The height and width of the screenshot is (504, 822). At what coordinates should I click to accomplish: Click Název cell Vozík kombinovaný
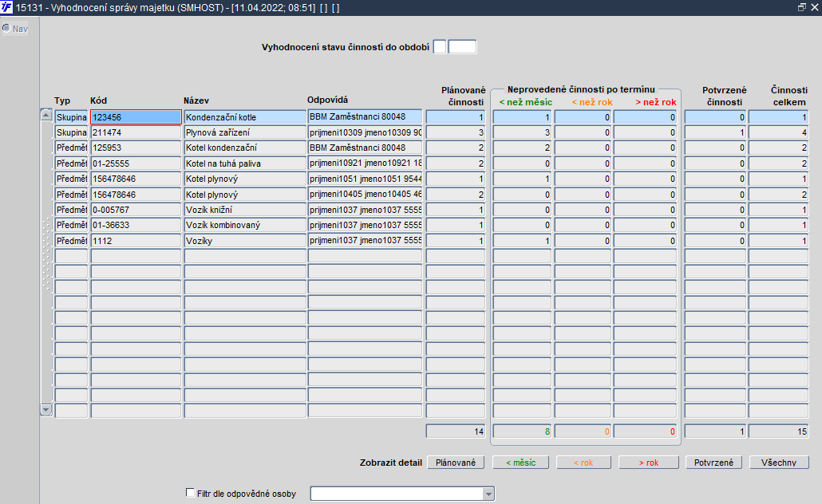tap(245, 225)
